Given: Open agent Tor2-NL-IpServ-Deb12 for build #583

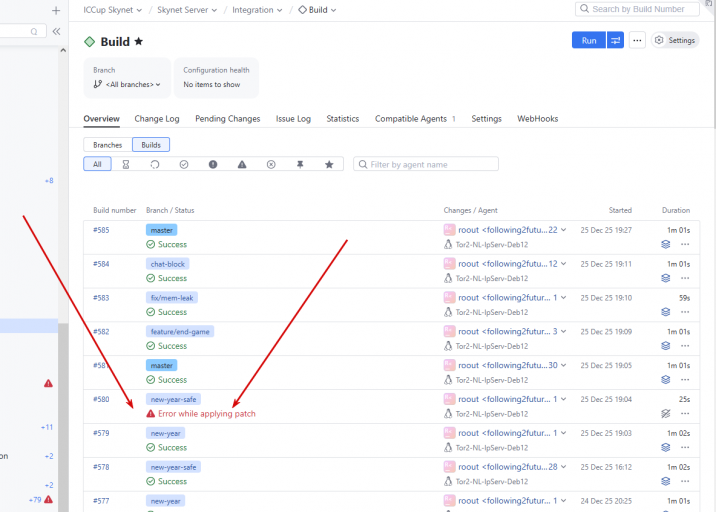Looking at the screenshot, I should (491, 312).
